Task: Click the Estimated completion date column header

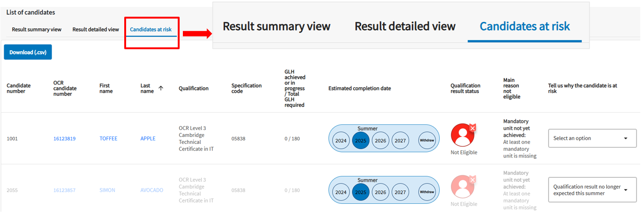Action: tap(360, 88)
